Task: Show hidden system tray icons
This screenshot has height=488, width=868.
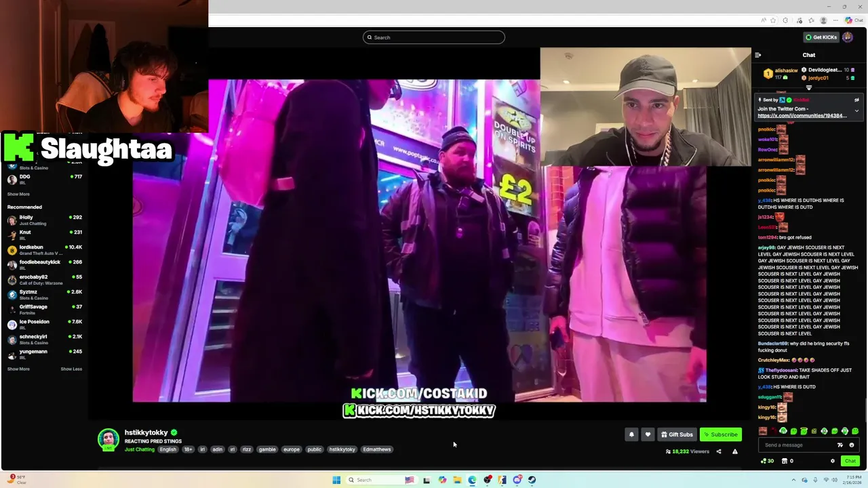Action: pos(793,480)
